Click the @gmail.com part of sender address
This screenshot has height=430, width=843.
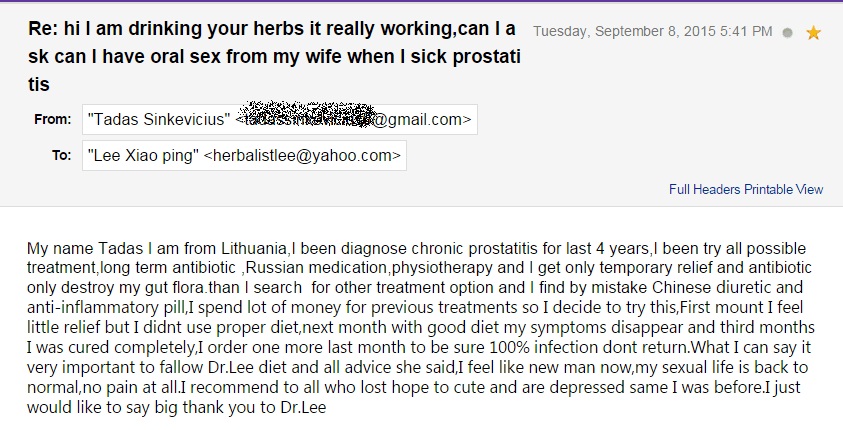pos(422,119)
